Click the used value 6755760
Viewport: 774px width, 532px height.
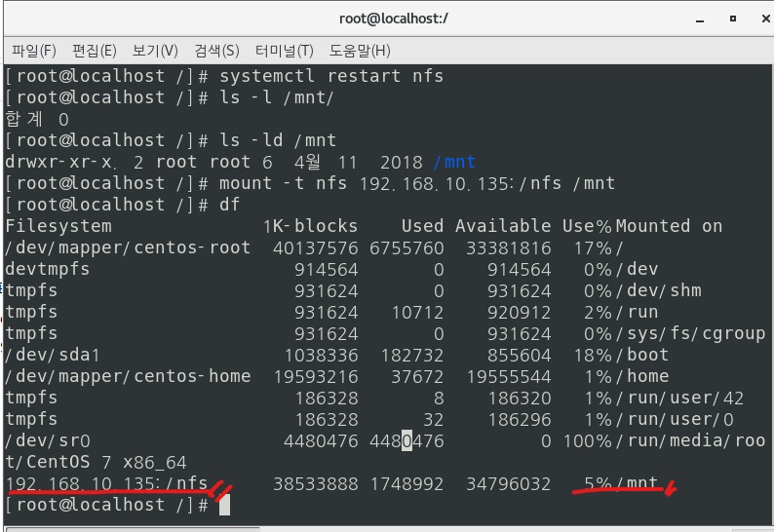point(406,248)
